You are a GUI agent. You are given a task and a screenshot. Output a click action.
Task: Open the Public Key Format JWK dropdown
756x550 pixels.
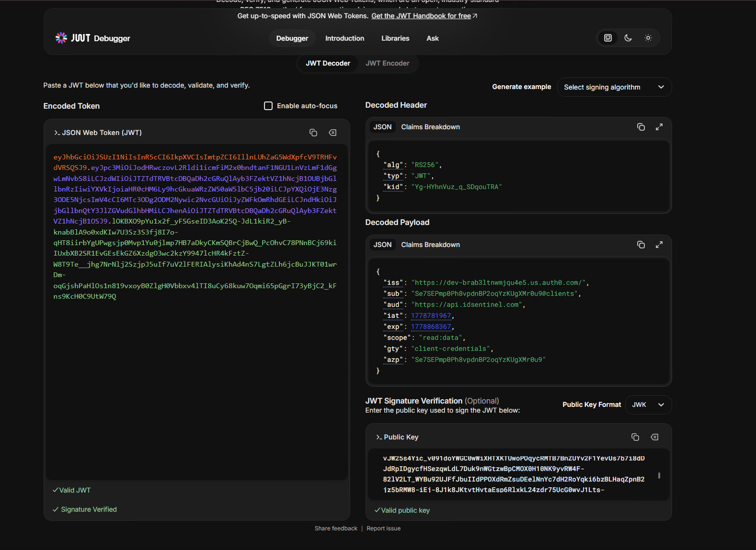(648, 405)
